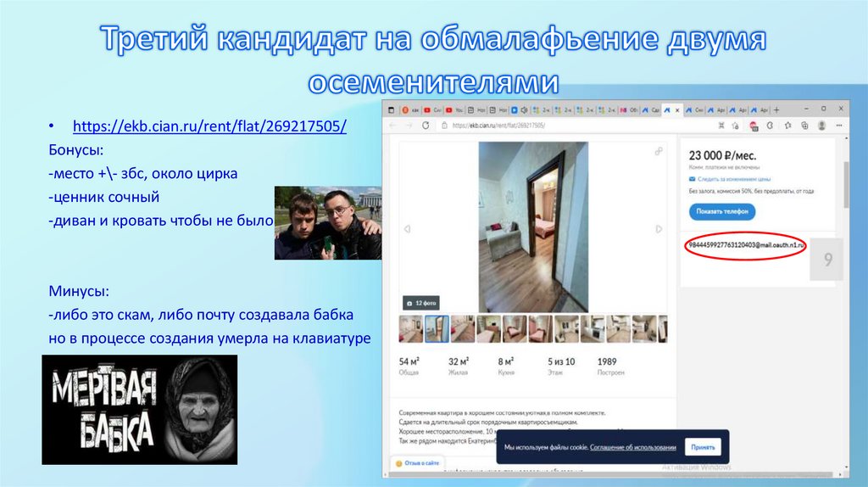Image resolution: width=868 pixels, height=487 pixels.
Task: Click the browser tab actions menu icon
Action: point(392,109)
